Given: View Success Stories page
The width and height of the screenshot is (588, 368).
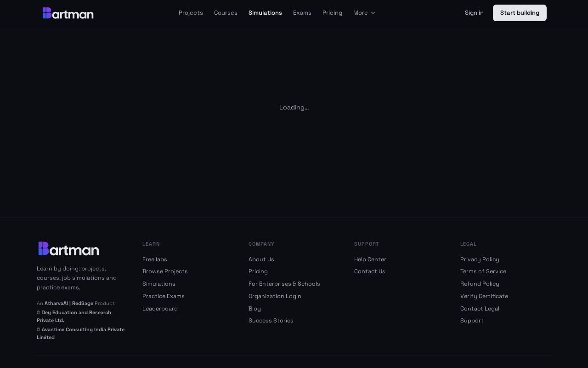Looking at the screenshot, I should coord(271,321).
